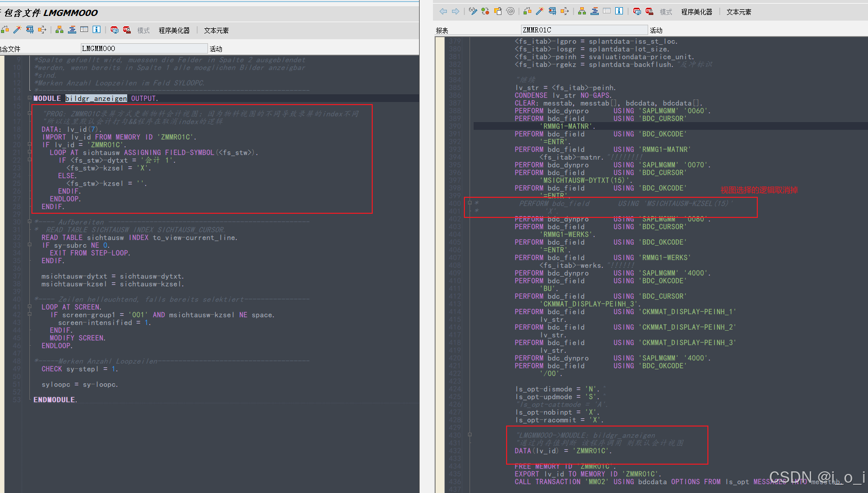
Task: Click the Back arrow in ZMMR01C window
Action: tap(443, 11)
